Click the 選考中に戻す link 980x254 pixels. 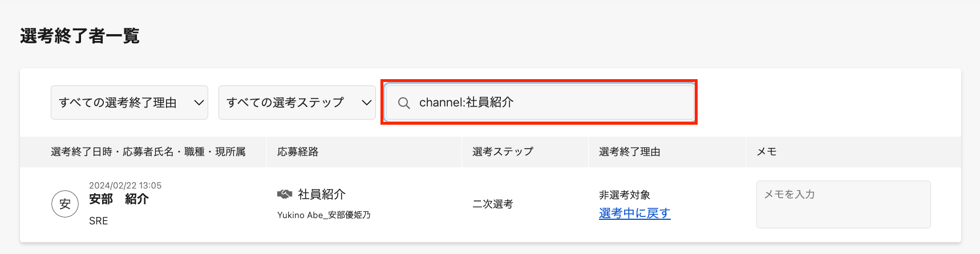tap(634, 213)
